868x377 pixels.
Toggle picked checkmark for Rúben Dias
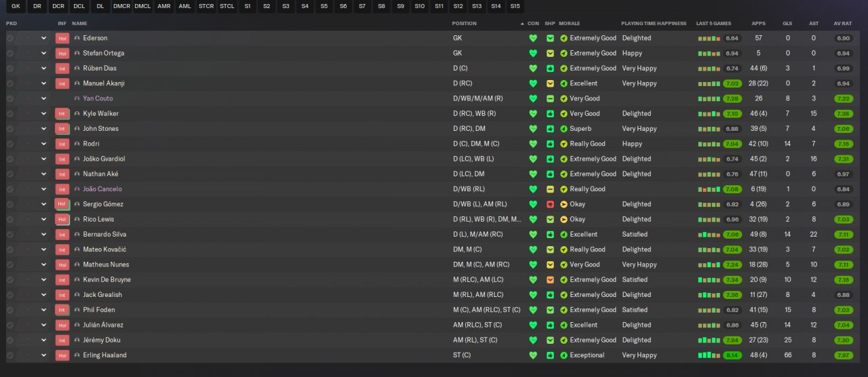pyautogui.click(x=9, y=68)
